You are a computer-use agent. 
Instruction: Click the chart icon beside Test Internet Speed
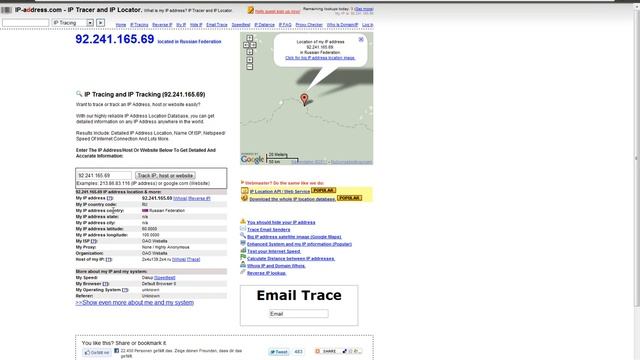click(243, 250)
